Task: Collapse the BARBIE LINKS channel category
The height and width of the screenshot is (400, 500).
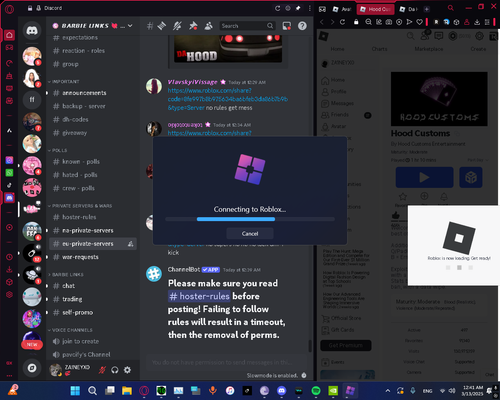Action: coord(66,275)
